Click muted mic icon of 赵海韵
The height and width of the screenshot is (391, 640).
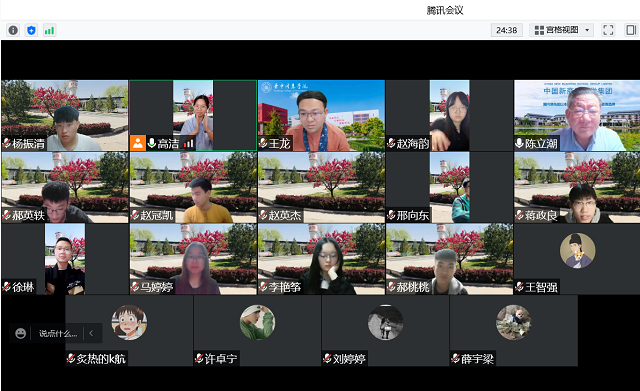(x=391, y=143)
